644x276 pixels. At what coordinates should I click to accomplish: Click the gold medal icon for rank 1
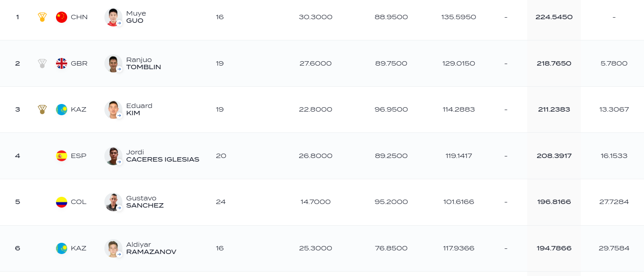pyautogui.click(x=42, y=17)
